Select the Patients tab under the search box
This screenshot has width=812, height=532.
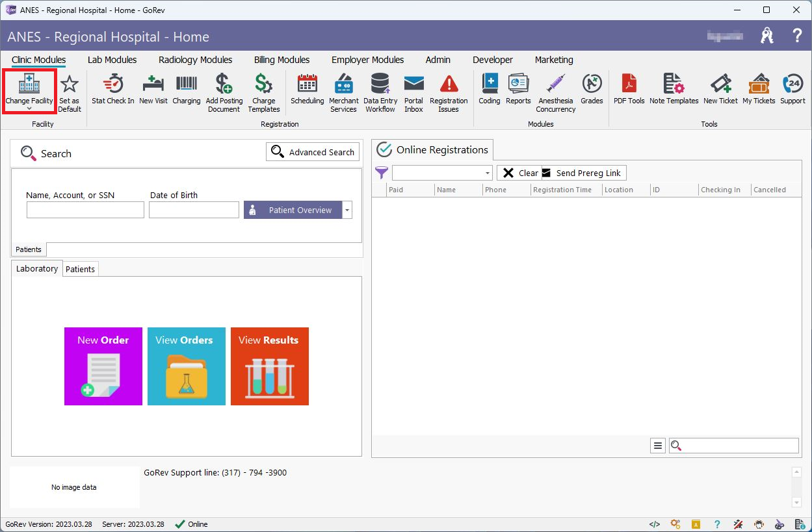coord(29,249)
